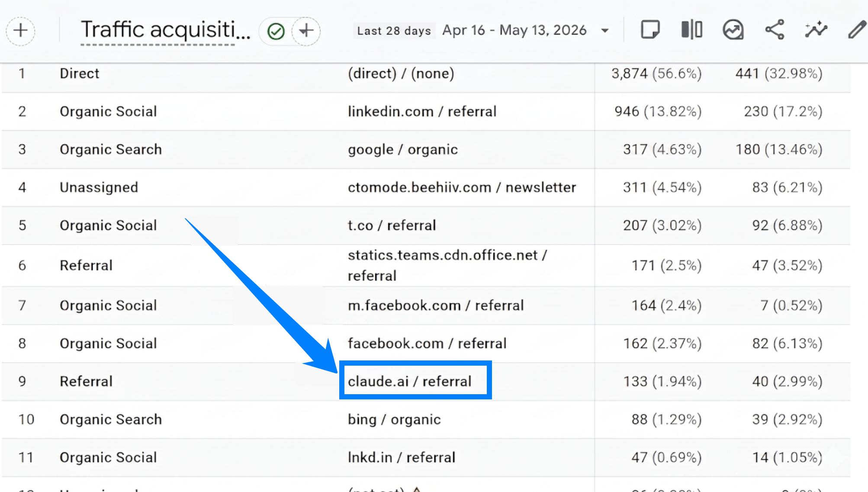
Task: Select Organic Social in row 11
Action: (108, 457)
